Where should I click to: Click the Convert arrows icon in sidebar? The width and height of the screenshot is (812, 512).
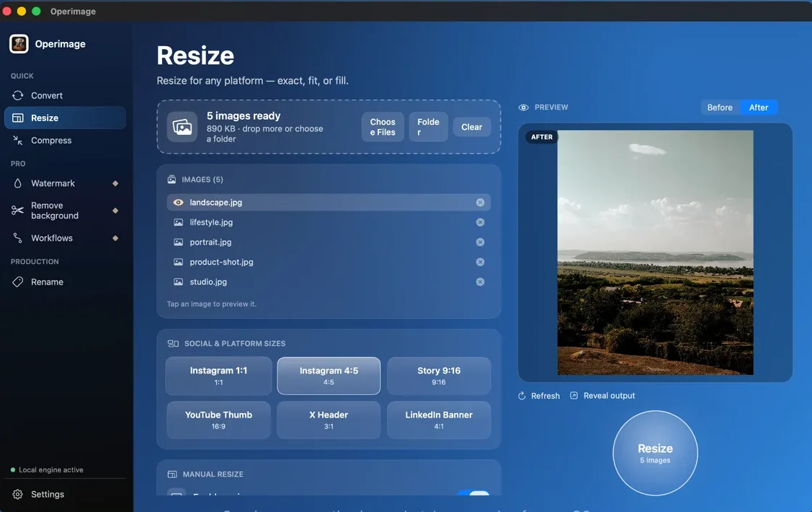pyautogui.click(x=17, y=95)
